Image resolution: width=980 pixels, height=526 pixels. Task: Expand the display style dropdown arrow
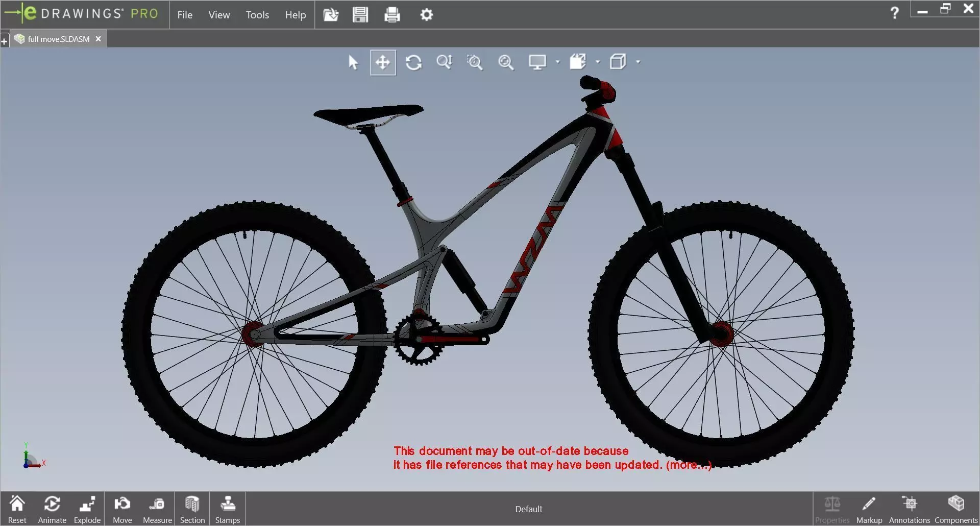click(x=638, y=62)
